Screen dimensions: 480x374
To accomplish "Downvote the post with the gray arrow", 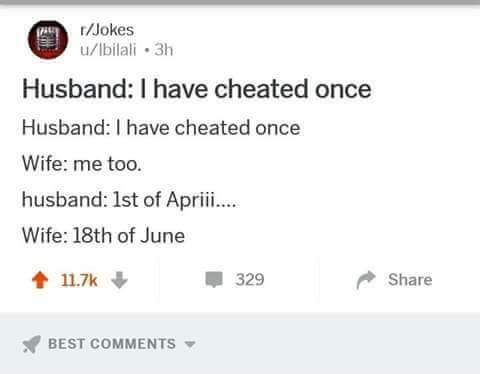I will click(119, 280).
